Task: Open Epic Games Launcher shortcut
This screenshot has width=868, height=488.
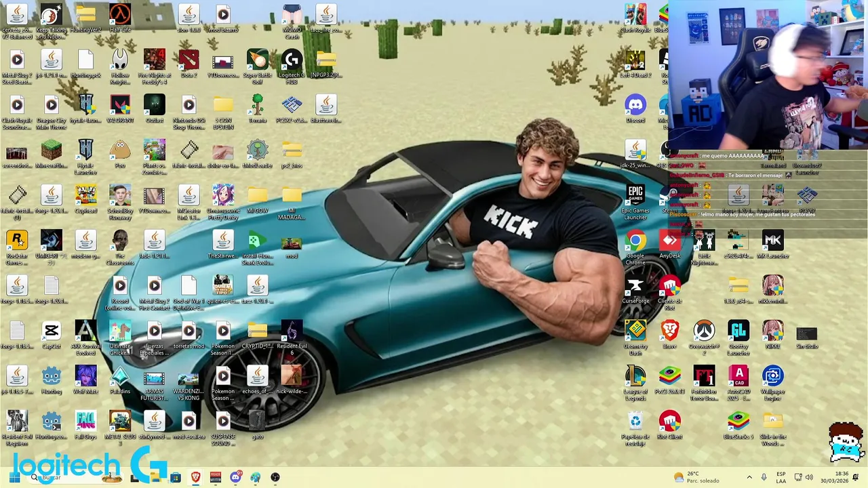Action: click(635, 195)
